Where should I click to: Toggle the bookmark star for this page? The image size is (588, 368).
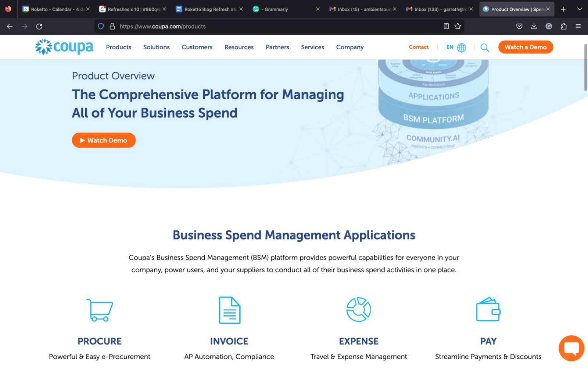[x=458, y=26]
